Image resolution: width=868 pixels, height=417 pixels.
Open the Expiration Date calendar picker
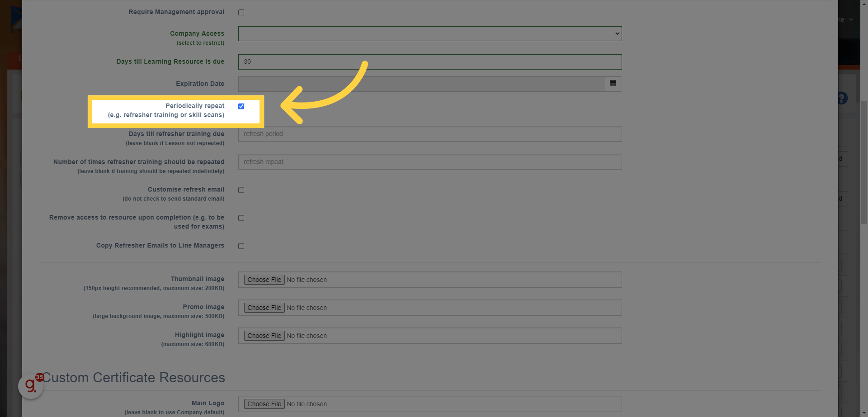point(613,84)
